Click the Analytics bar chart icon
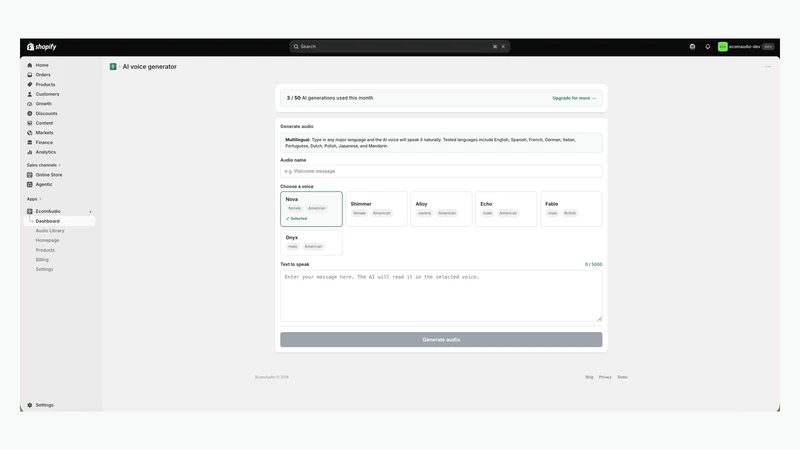Image resolution: width=800 pixels, height=450 pixels. pyautogui.click(x=30, y=152)
